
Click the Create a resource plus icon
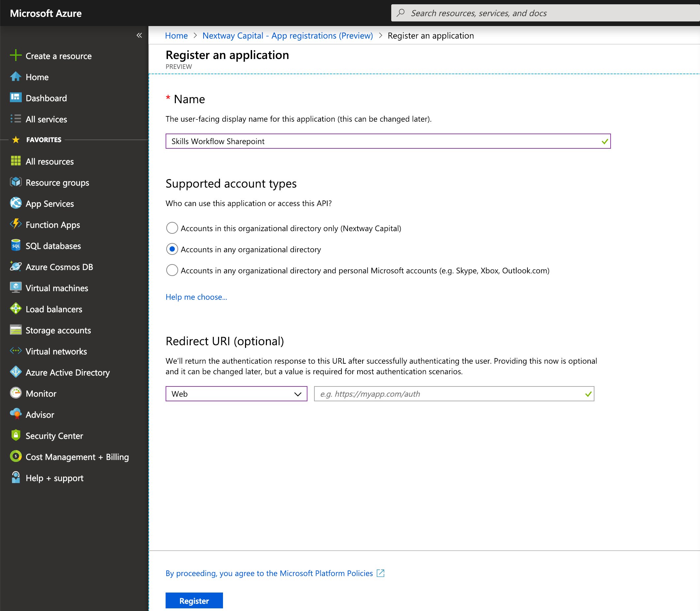16,55
